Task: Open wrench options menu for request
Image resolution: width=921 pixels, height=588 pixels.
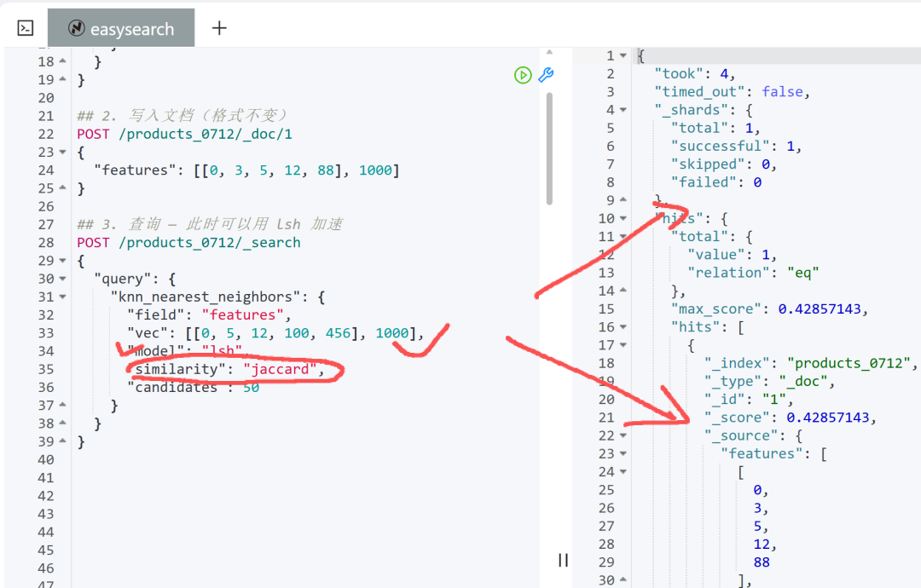Action: point(546,74)
